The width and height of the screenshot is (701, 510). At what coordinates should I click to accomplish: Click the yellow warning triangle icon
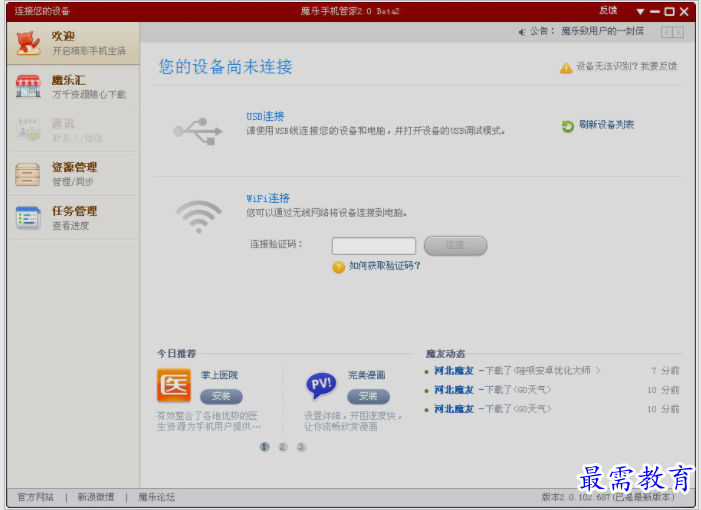566,68
